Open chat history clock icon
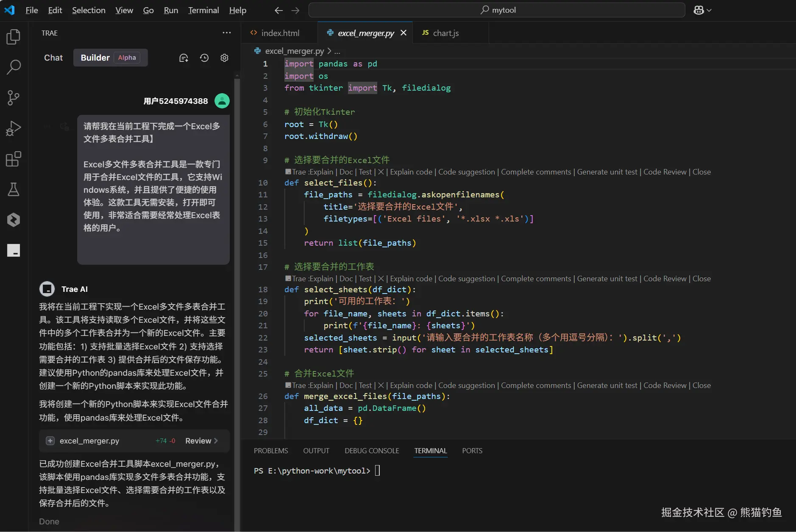 tap(204, 58)
